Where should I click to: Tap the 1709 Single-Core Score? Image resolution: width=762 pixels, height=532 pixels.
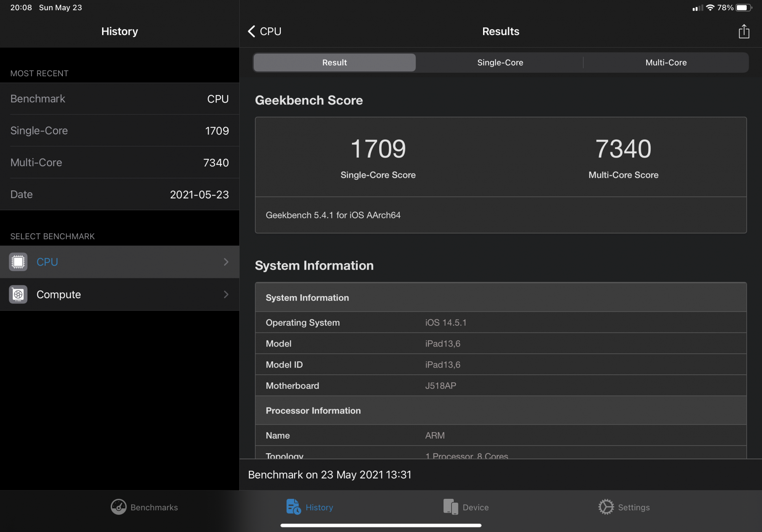(x=378, y=149)
